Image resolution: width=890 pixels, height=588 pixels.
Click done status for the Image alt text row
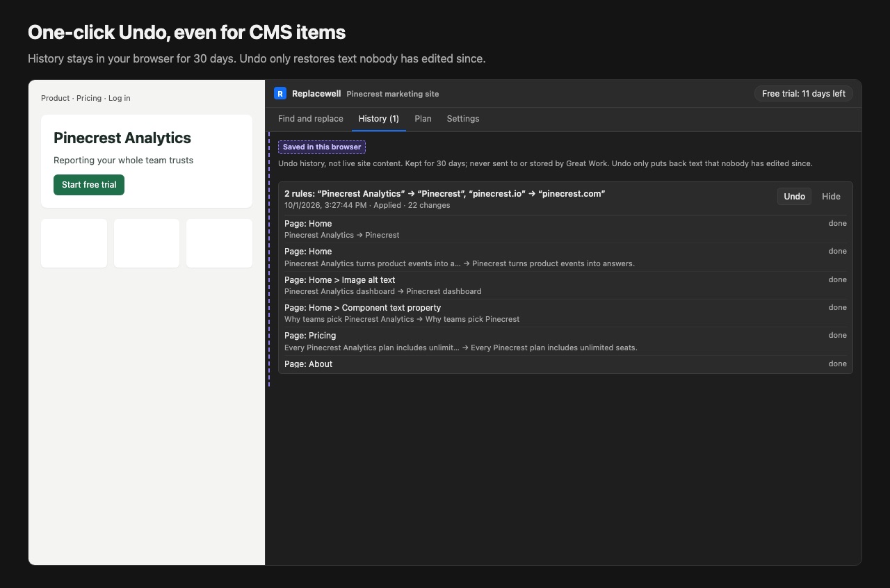837,279
